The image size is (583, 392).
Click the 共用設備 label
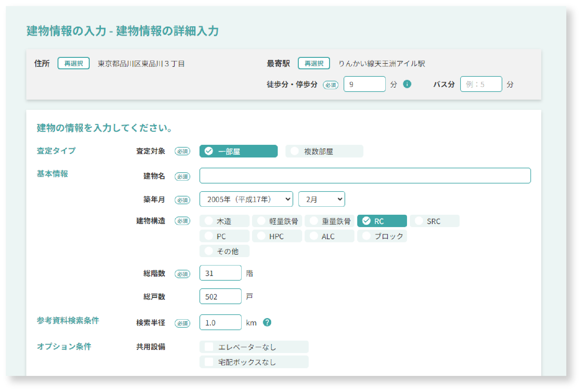(x=151, y=347)
